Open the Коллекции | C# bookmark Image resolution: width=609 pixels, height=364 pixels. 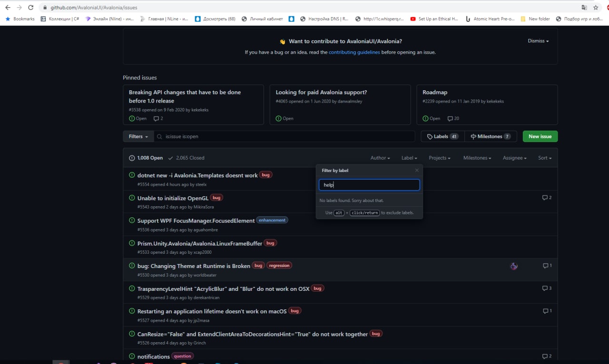point(60,19)
